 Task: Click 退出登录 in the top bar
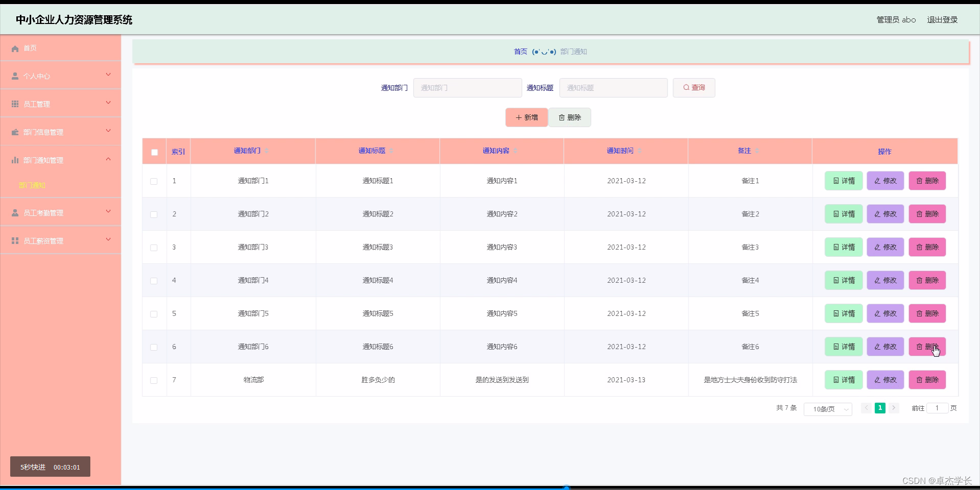(942, 19)
